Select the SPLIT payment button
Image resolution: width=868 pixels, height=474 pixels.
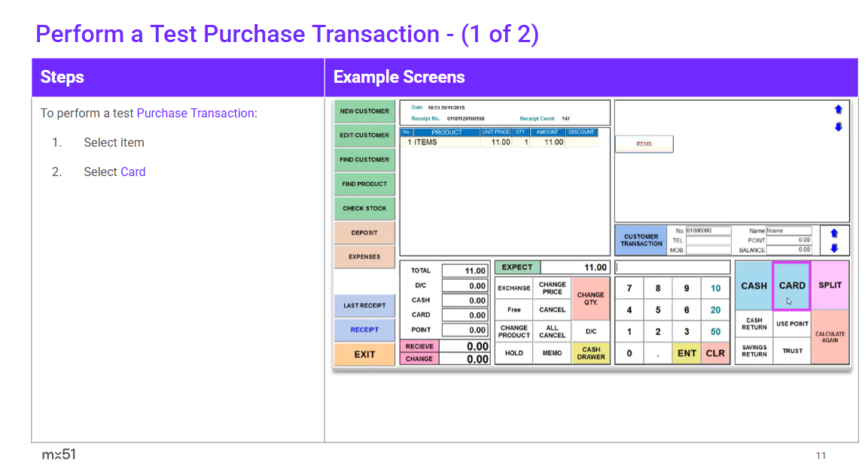point(830,285)
